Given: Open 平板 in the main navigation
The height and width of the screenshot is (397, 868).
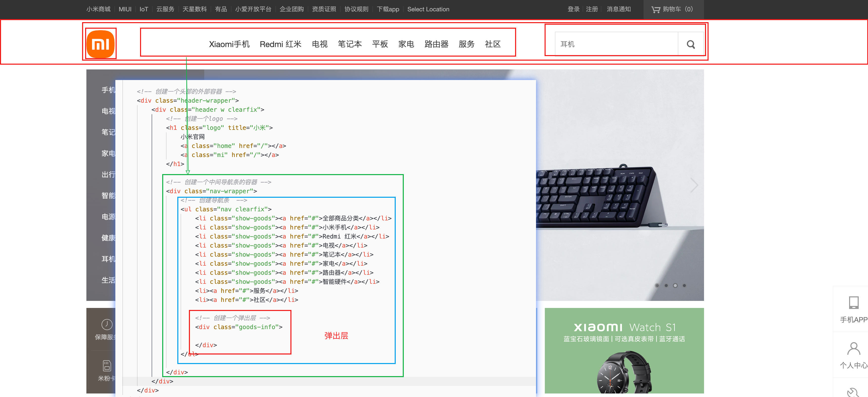Looking at the screenshot, I should [380, 44].
